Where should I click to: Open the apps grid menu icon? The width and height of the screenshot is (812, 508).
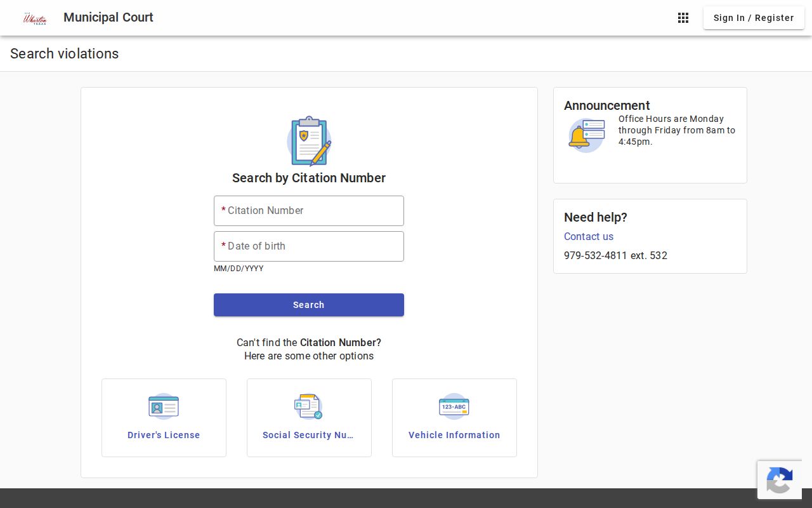(x=683, y=18)
